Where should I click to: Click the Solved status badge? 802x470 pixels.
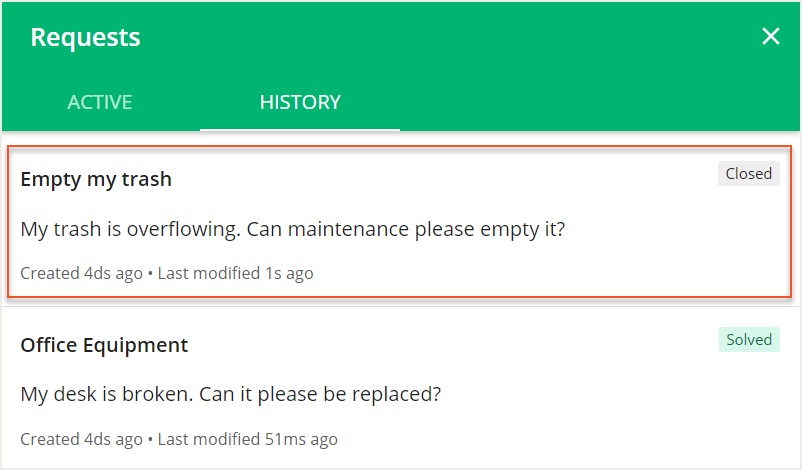pyautogui.click(x=749, y=340)
